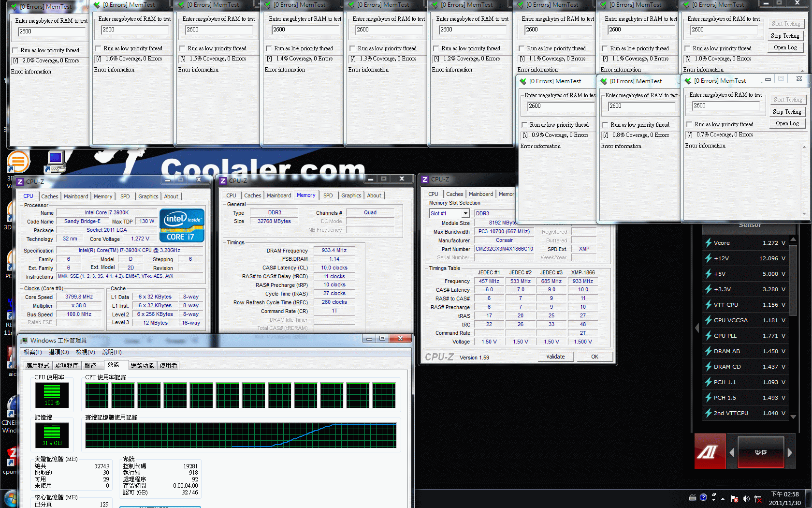Click the 監控 button in AI Suite
Viewport: 812px width, 508px height.
[761, 453]
